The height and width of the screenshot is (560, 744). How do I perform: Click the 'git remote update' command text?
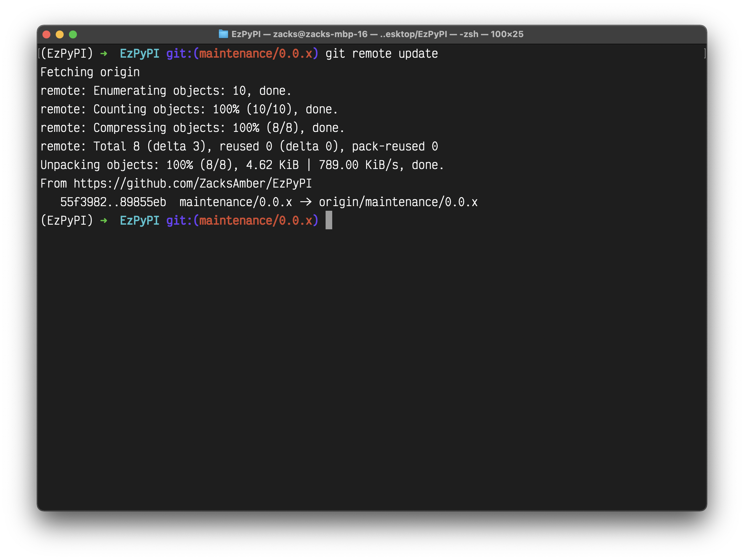(x=381, y=54)
